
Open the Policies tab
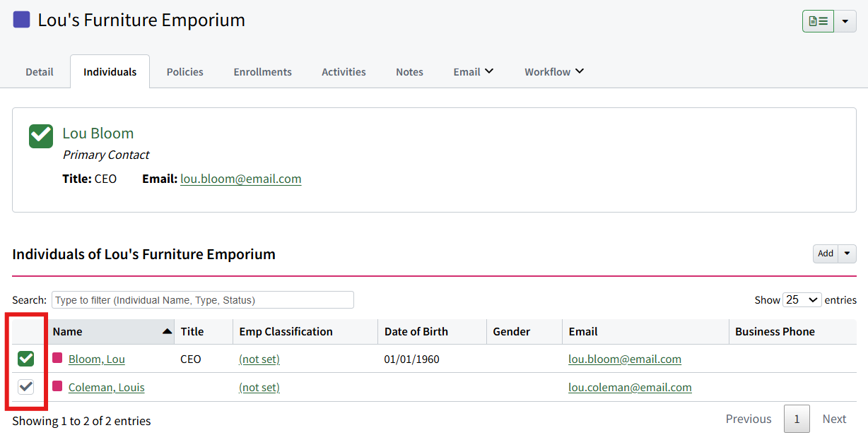(x=185, y=71)
